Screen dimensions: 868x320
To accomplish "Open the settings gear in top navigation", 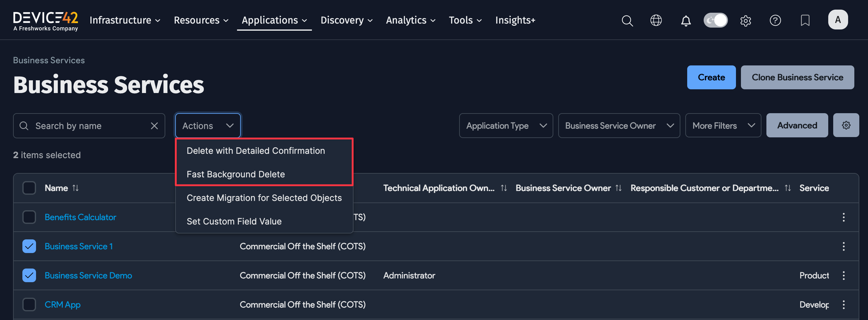I will (745, 20).
